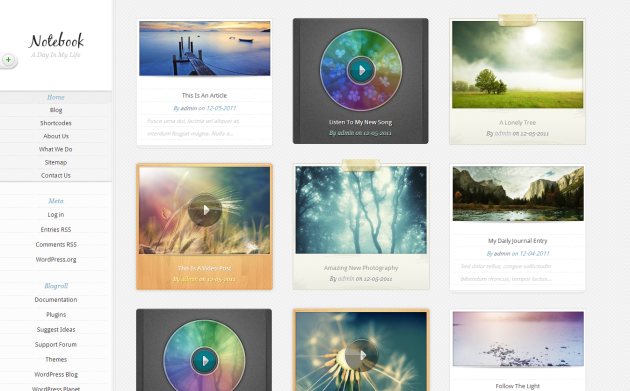This screenshot has width=630, height=391.
Task: Open the About Us page
Action: [x=56, y=136]
